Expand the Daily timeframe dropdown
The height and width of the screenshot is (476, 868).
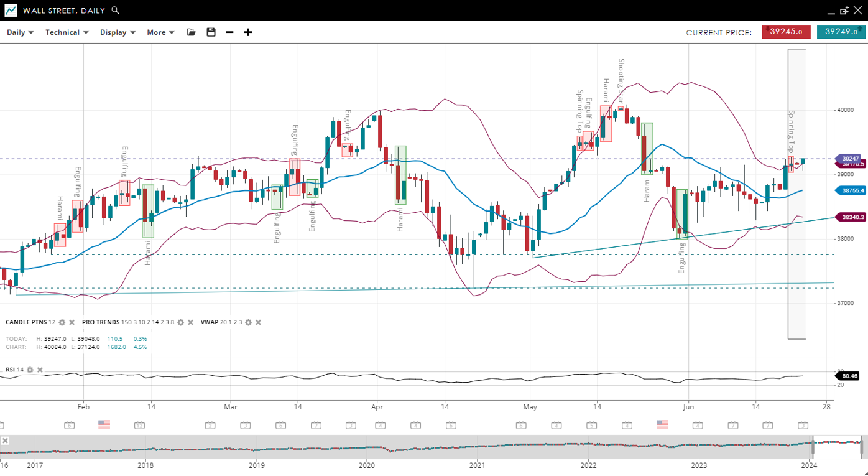coord(20,32)
